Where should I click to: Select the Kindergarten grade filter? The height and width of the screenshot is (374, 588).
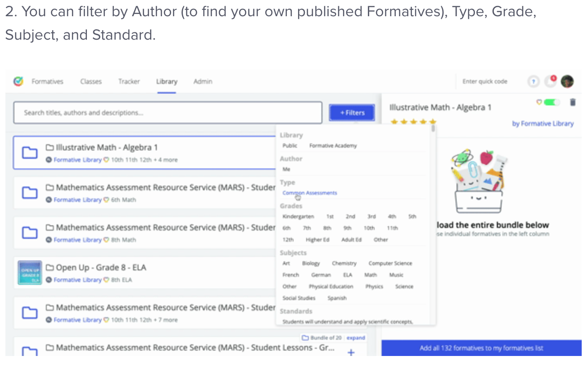point(298,216)
